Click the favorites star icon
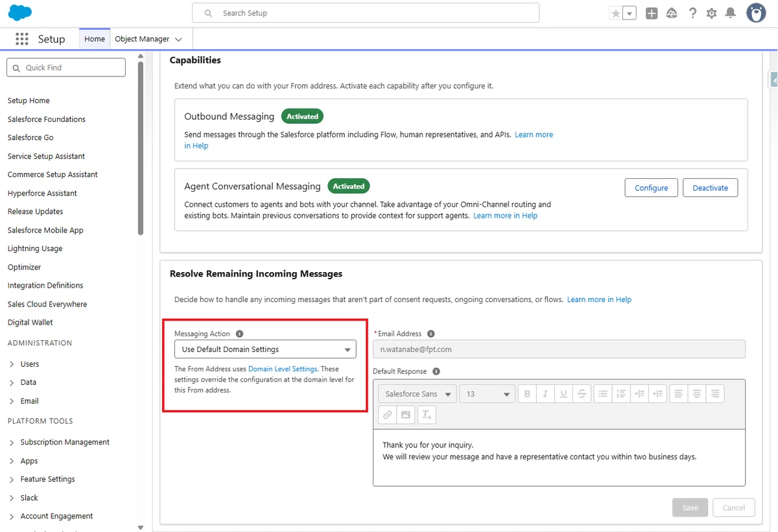 [615, 13]
